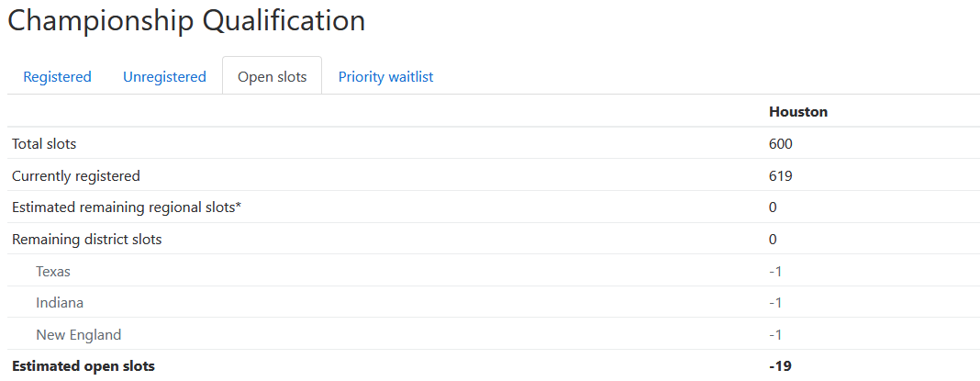Screen dimensions: 980x381
Task: Click the 600 total slots value
Action: point(781,144)
